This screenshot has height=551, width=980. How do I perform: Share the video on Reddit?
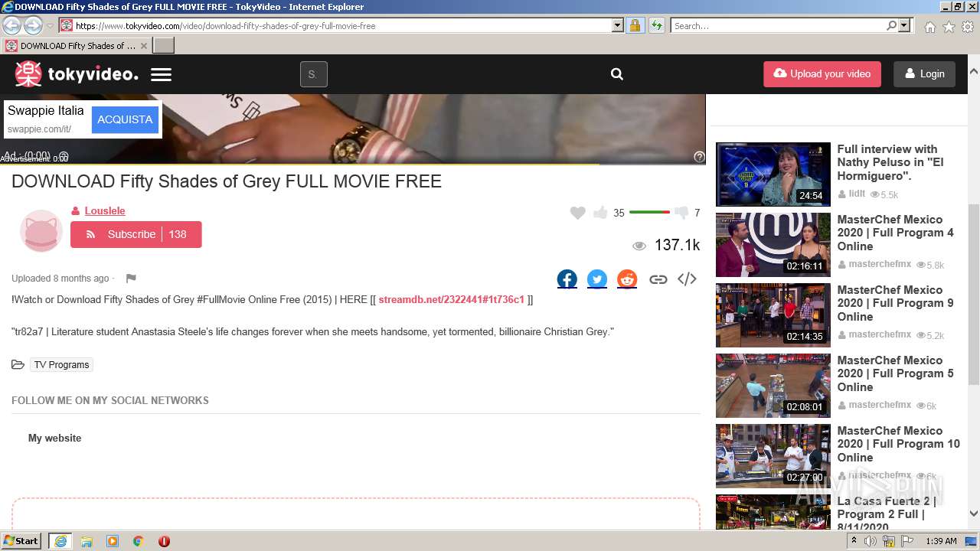pyautogui.click(x=627, y=279)
